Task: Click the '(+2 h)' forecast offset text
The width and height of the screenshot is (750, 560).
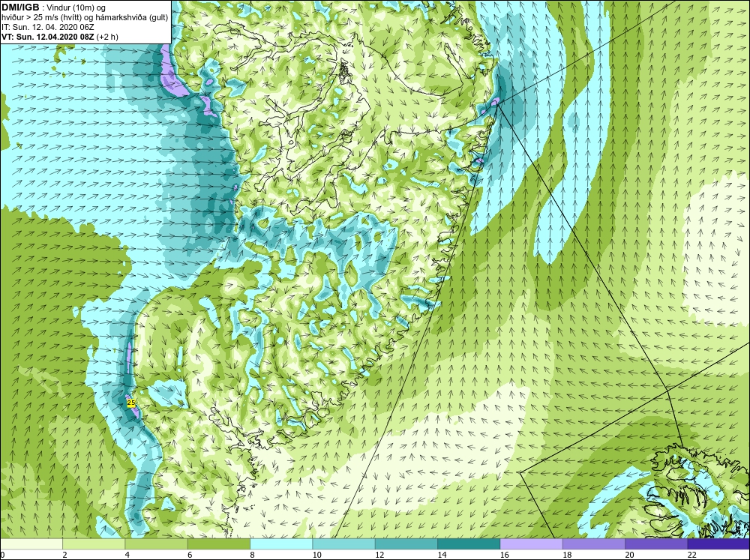Action: click(x=107, y=36)
